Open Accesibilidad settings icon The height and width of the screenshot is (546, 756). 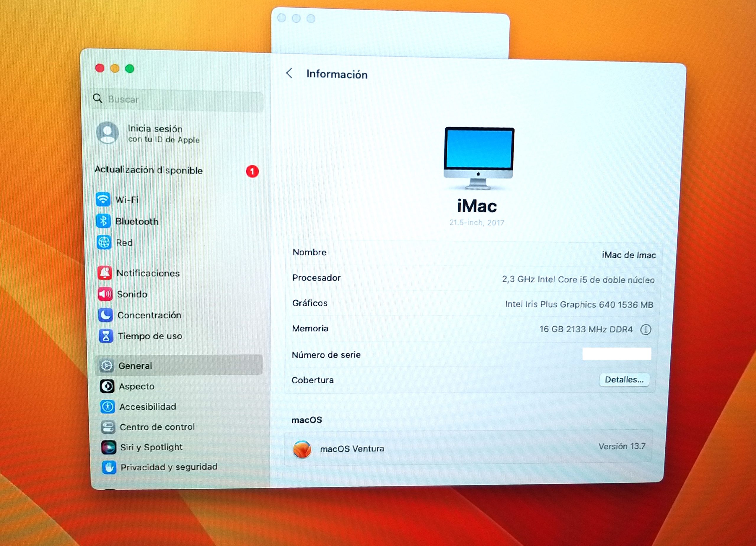107,406
